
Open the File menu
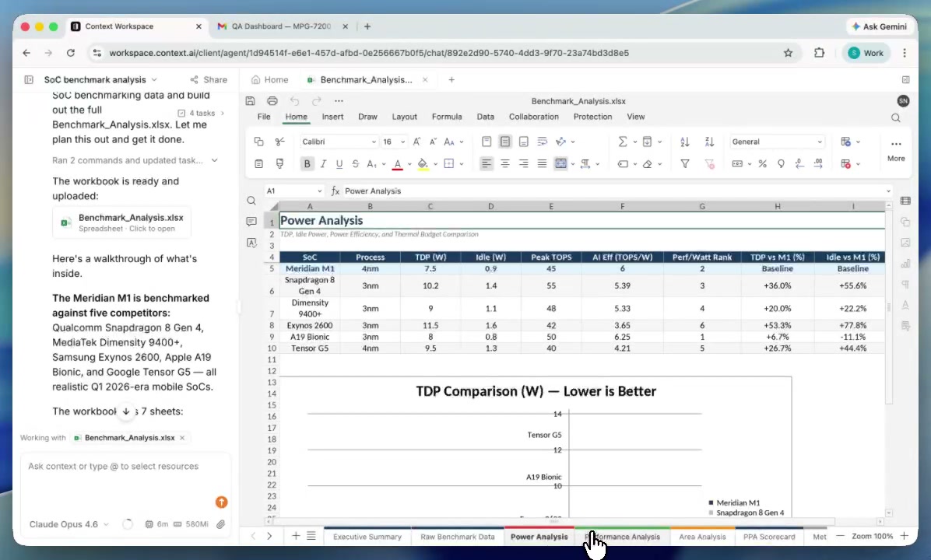[264, 117]
